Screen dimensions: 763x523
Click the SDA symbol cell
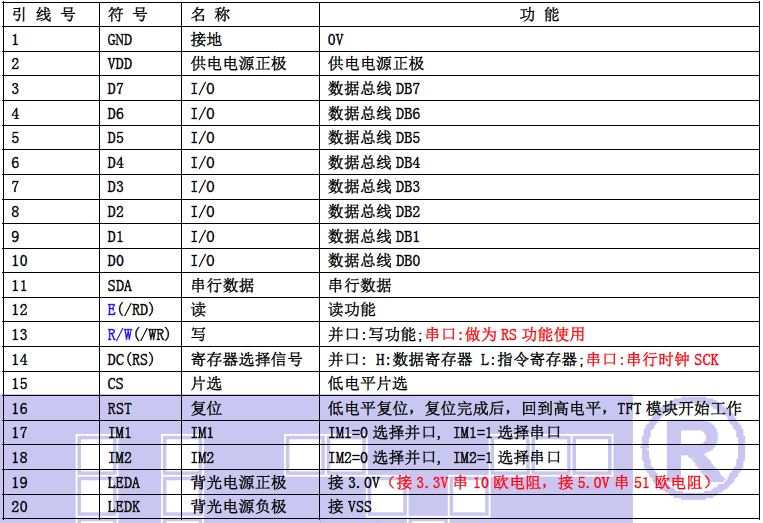tap(119, 285)
